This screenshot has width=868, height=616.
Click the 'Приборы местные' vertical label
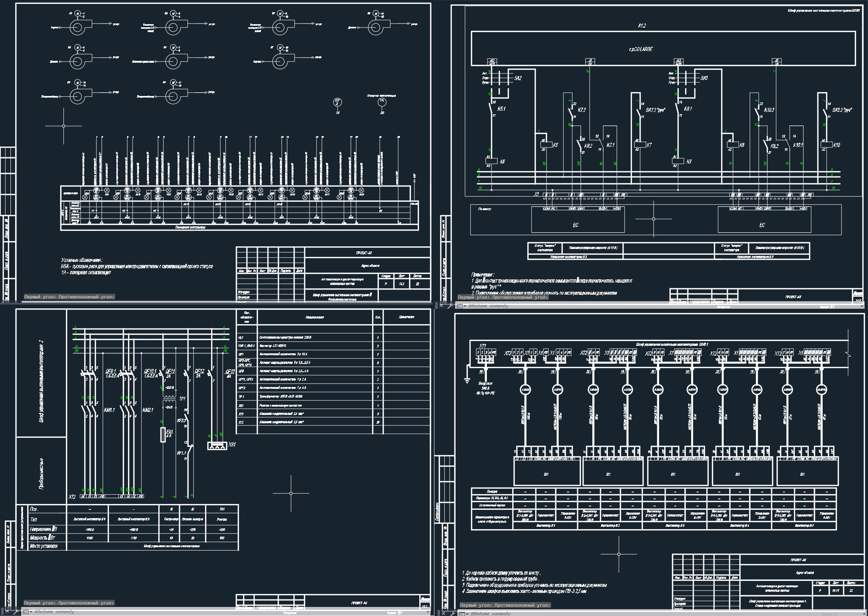coord(42,474)
